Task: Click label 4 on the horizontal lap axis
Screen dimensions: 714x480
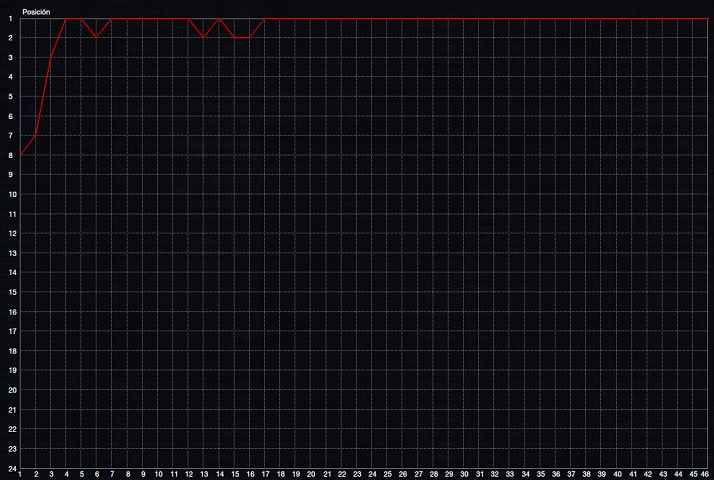Action: 66,475
